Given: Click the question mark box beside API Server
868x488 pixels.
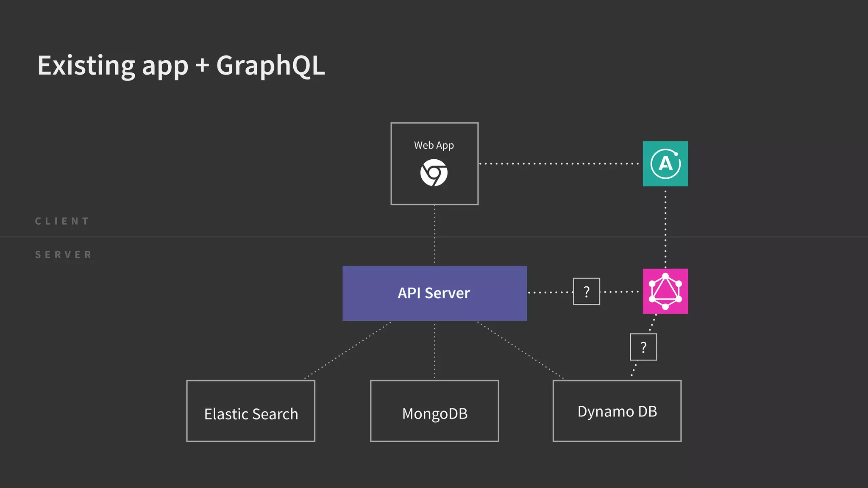Looking at the screenshot, I should pyautogui.click(x=586, y=291).
